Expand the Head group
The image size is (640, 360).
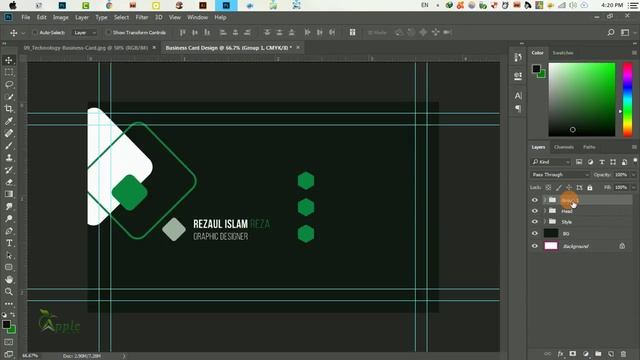[x=544, y=211]
